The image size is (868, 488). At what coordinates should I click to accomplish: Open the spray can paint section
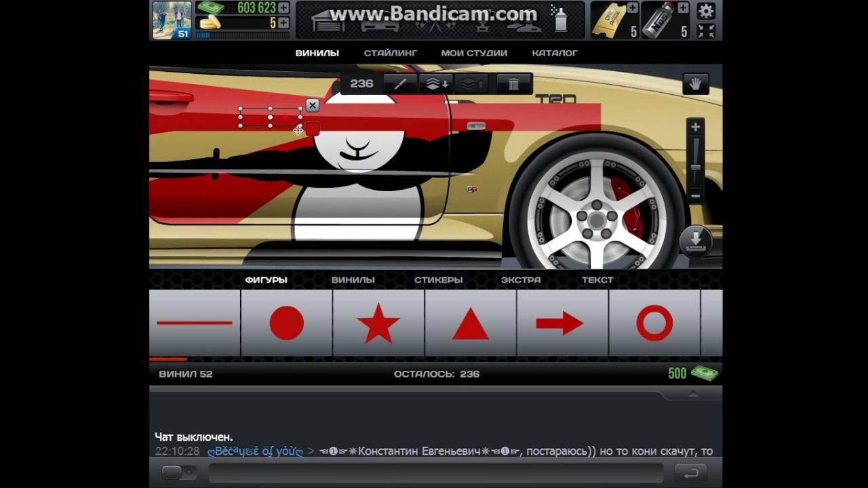(x=560, y=19)
